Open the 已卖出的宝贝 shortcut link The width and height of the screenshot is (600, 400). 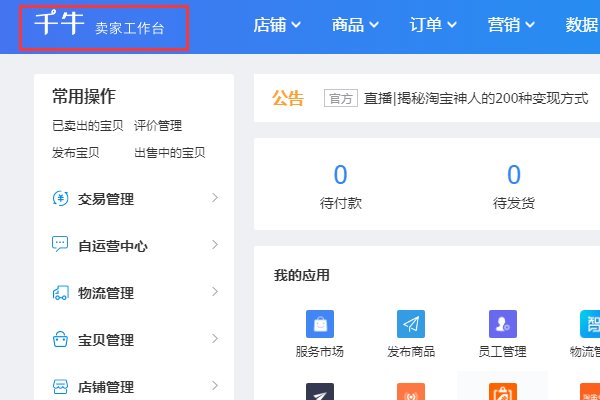[x=88, y=126]
